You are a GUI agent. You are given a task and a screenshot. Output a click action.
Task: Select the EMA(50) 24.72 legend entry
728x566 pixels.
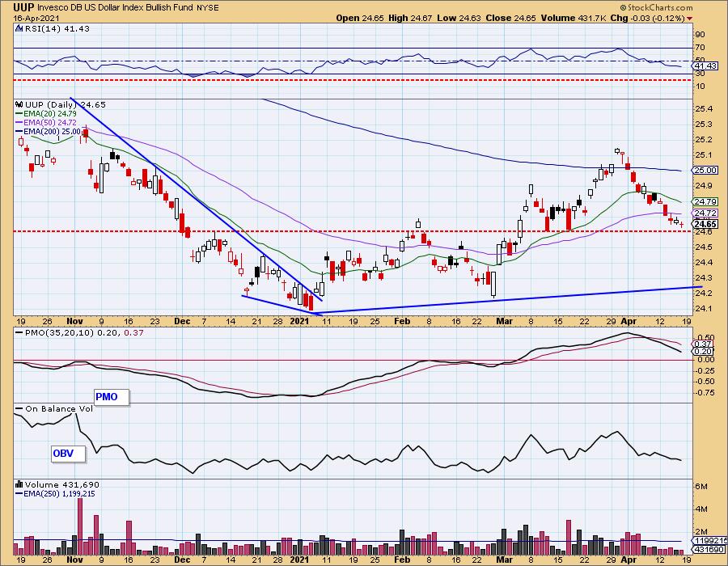(x=46, y=122)
